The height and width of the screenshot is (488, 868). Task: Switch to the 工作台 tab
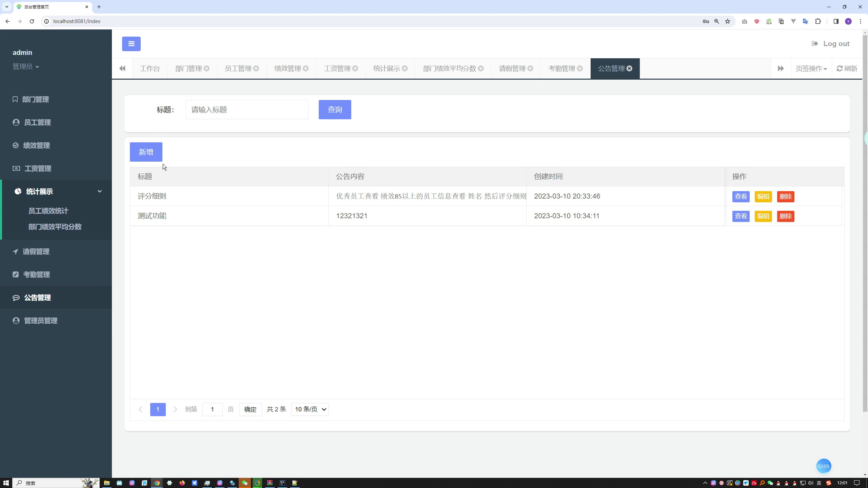tap(150, 68)
